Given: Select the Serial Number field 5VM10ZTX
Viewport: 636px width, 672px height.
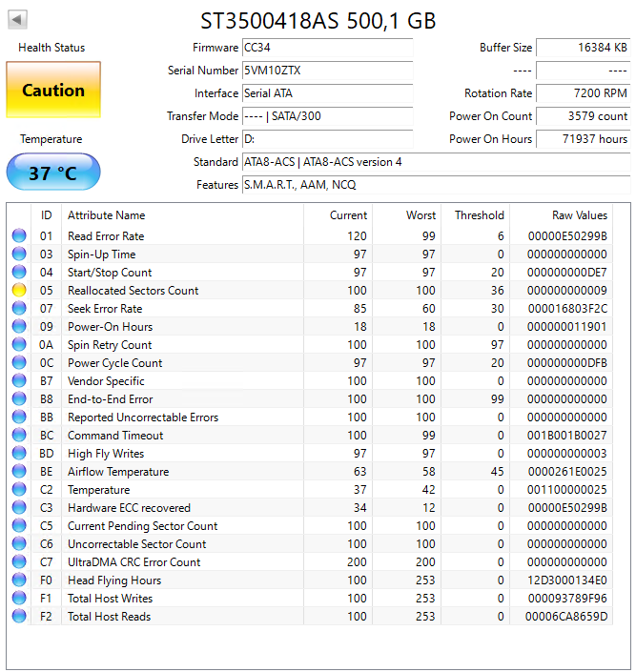Looking at the screenshot, I should 328,71.
